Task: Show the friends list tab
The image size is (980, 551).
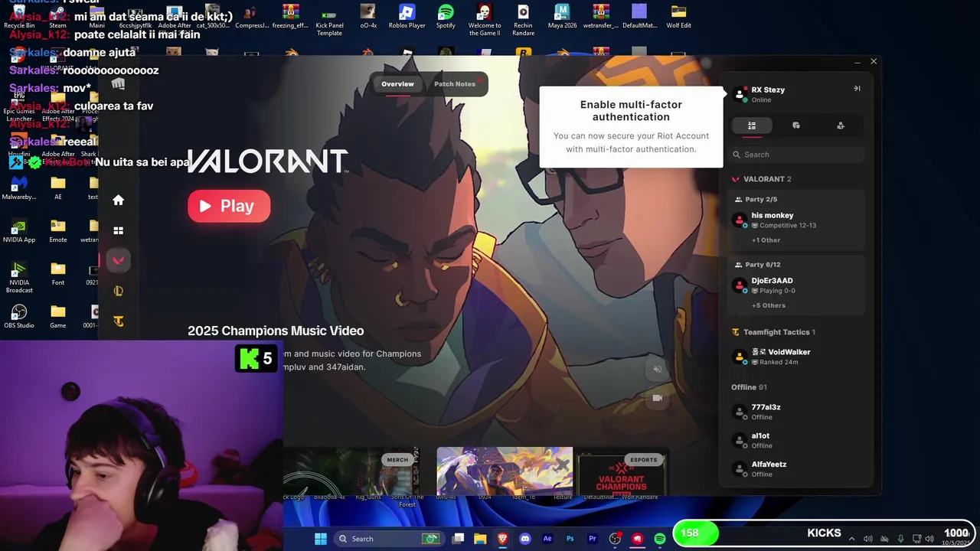Action: pos(752,126)
